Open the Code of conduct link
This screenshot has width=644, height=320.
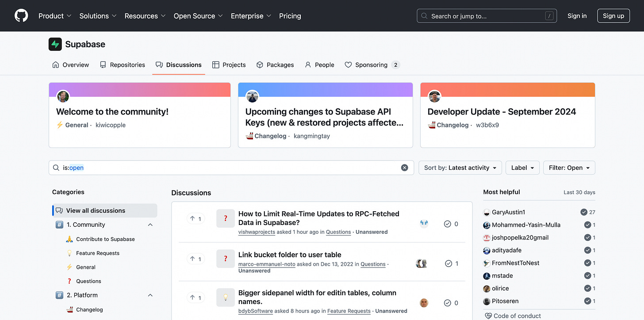513,316
